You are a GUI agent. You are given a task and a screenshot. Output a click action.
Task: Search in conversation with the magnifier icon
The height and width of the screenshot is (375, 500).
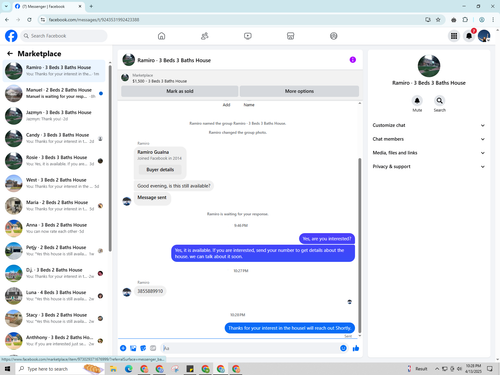coord(439,100)
